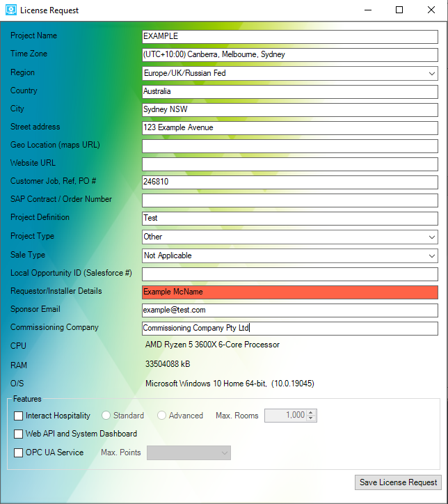Tick the Web API and System Dashboard checkbox
This screenshot has width=448, height=504.
(19, 434)
